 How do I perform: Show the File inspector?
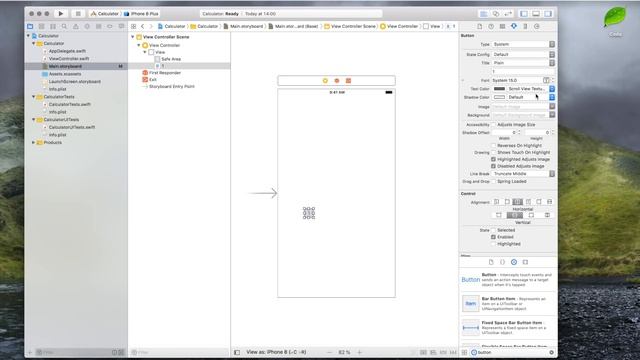[480, 26]
